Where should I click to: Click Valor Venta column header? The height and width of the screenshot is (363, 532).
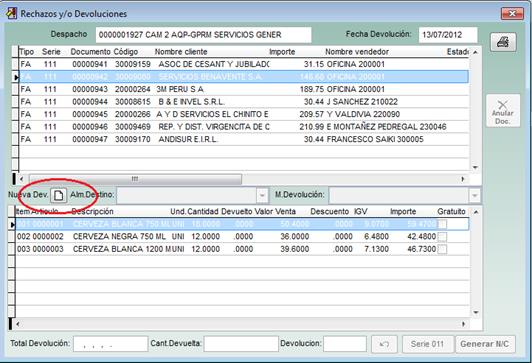[x=275, y=212]
